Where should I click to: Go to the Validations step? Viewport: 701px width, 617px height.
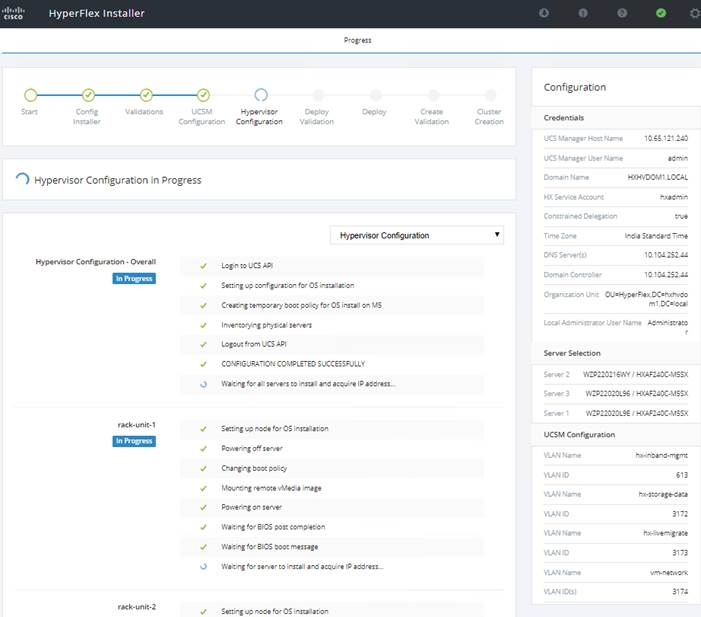(146, 95)
